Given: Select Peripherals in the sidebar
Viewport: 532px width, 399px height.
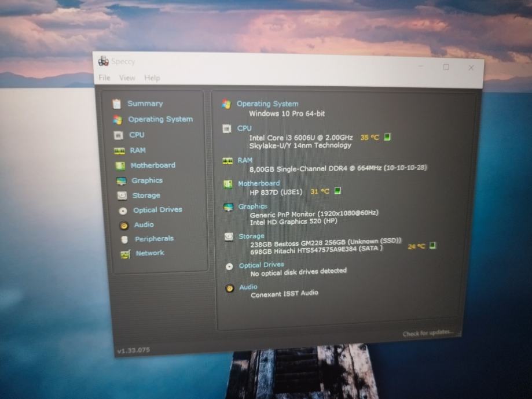Looking at the screenshot, I should [x=154, y=239].
